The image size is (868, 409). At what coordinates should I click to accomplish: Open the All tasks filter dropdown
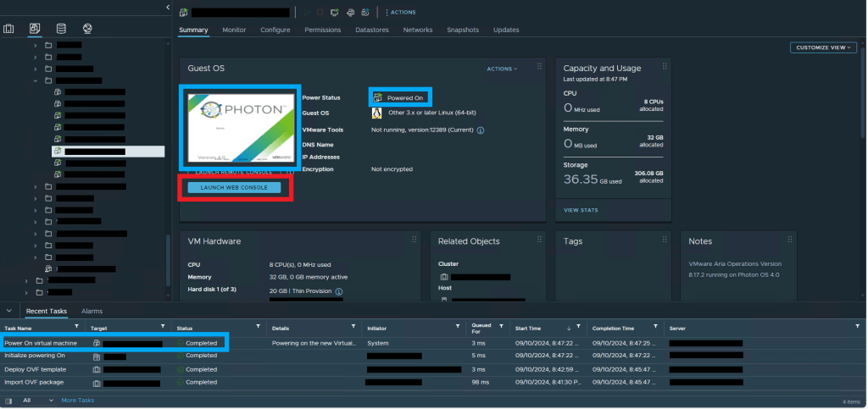tap(37, 401)
